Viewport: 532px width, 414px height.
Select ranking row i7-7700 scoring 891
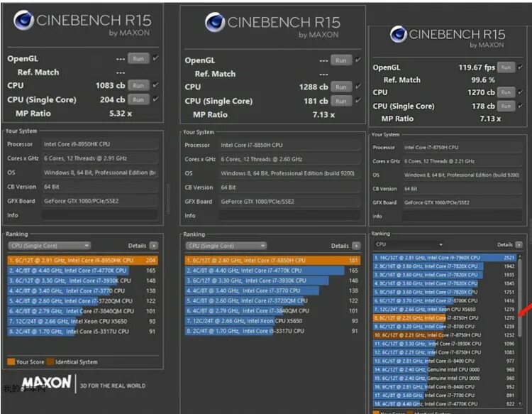(x=445, y=396)
